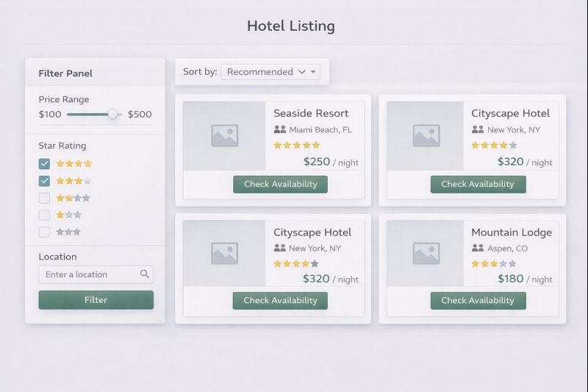Viewport: 588px width, 392px height.
Task: Click the Sort by: label
Action: pyautogui.click(x=200, y=71)
